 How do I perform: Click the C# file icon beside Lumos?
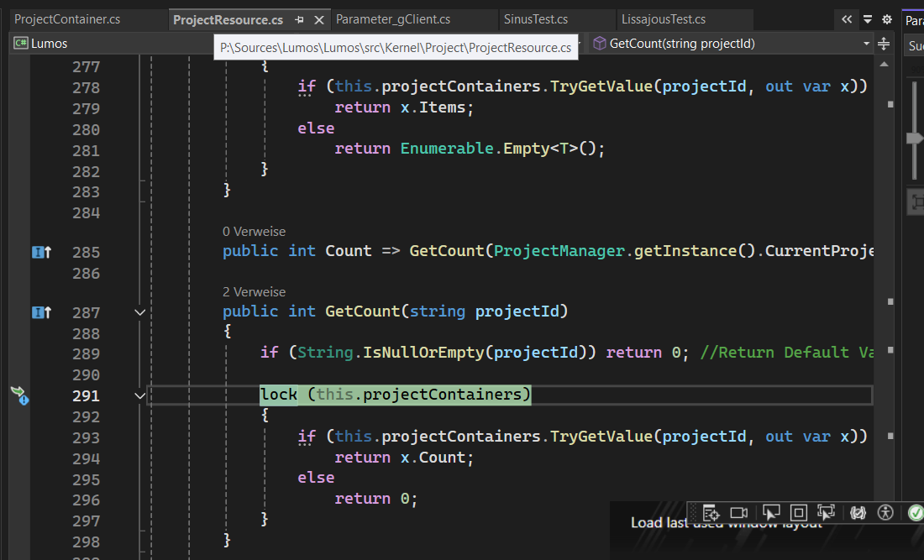(21, 43)
